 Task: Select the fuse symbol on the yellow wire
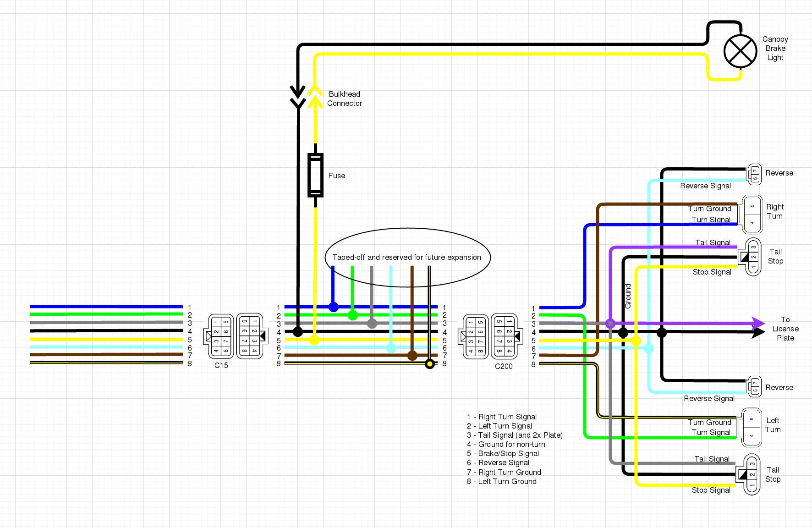coord(315,175)
